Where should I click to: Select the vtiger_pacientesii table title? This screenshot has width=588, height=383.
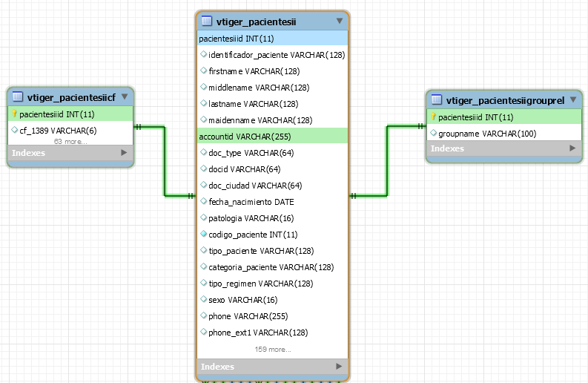point(256,22)
